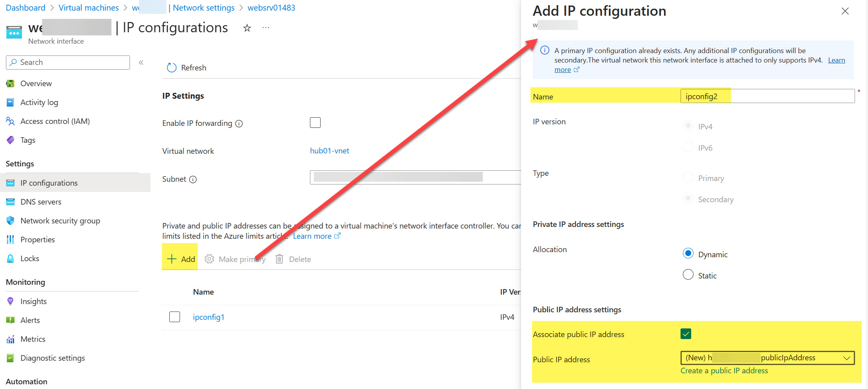Click the star to favorite this page
Image resolution: width=868 pixels, height=389 pixels.
pyautogui.click(x=247, y=28)
